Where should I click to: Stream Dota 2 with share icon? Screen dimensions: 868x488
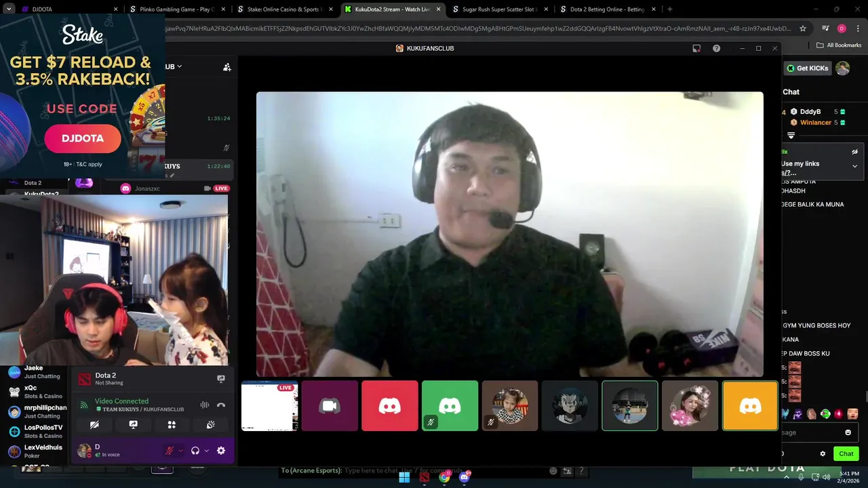coord(220,379)
